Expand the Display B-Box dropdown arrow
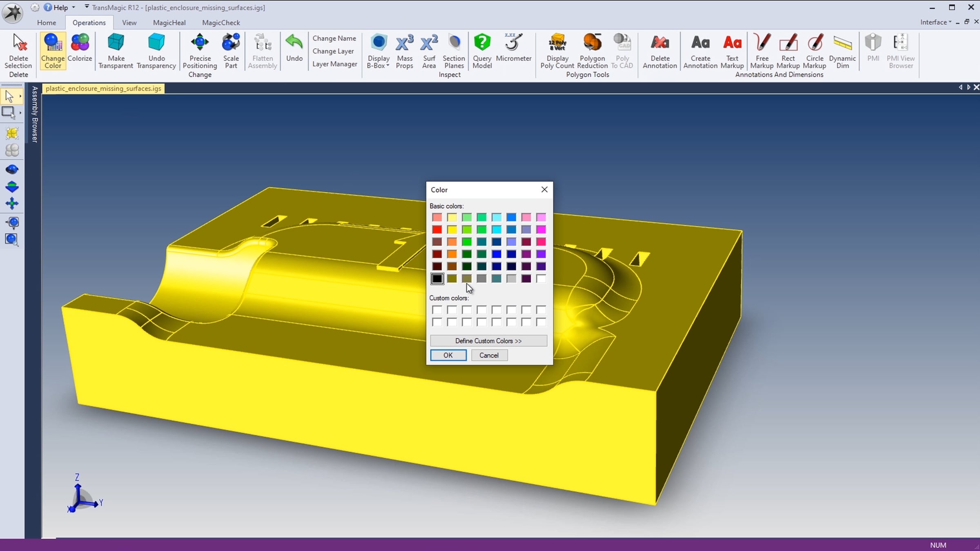Screen dimensions: 980x551 388,66
